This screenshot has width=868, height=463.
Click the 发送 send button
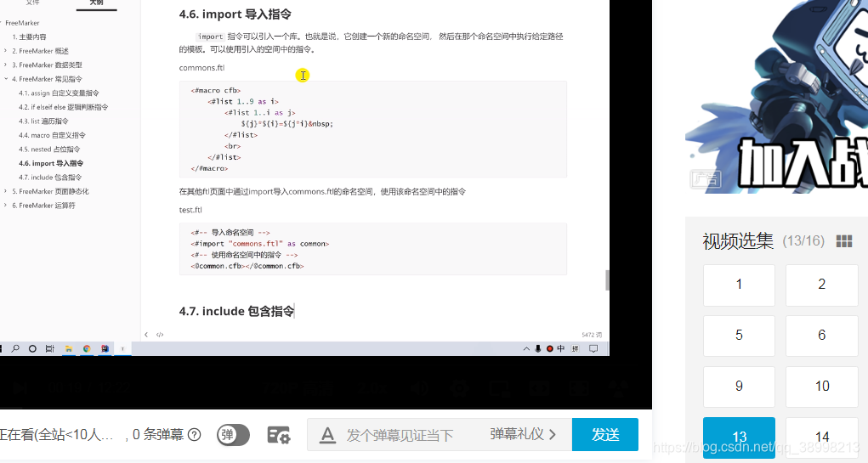(x=605, y=435)
